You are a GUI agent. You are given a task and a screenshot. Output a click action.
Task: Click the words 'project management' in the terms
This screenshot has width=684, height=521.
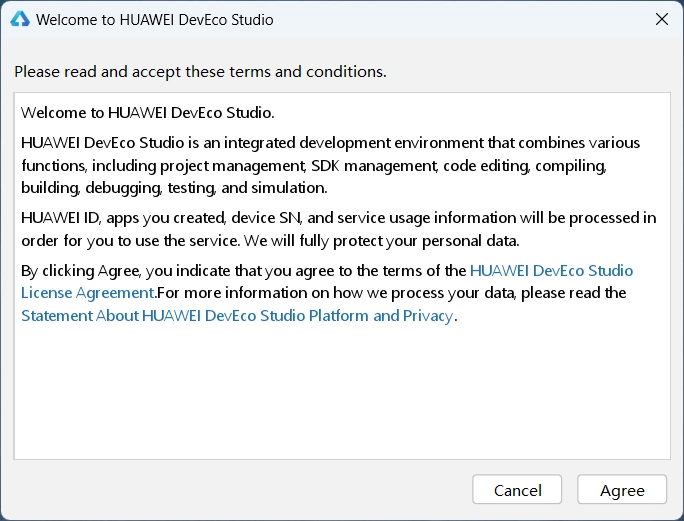pyautogui.click(x=231, y=165)
